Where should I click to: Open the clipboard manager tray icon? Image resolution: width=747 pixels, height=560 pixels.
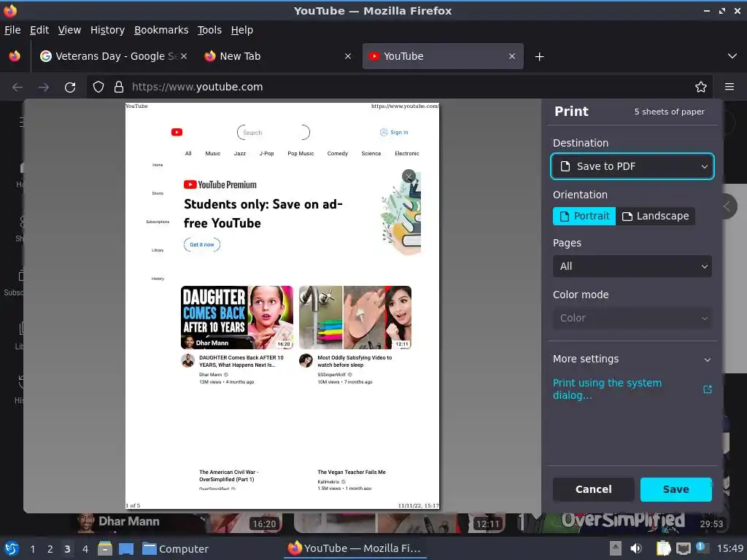[x=663, y=548]
